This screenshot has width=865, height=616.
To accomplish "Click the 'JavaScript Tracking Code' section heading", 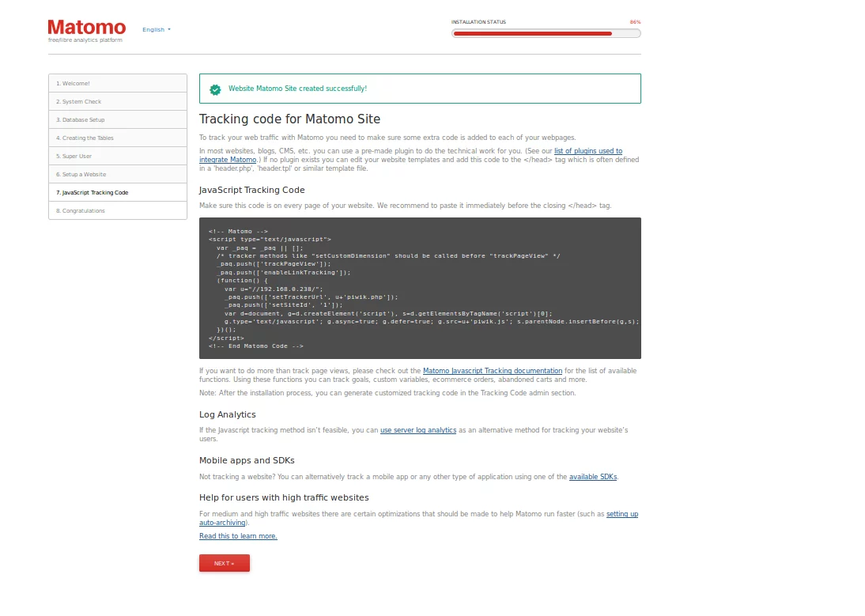I will pyautogui.click(x=252, y=191).
